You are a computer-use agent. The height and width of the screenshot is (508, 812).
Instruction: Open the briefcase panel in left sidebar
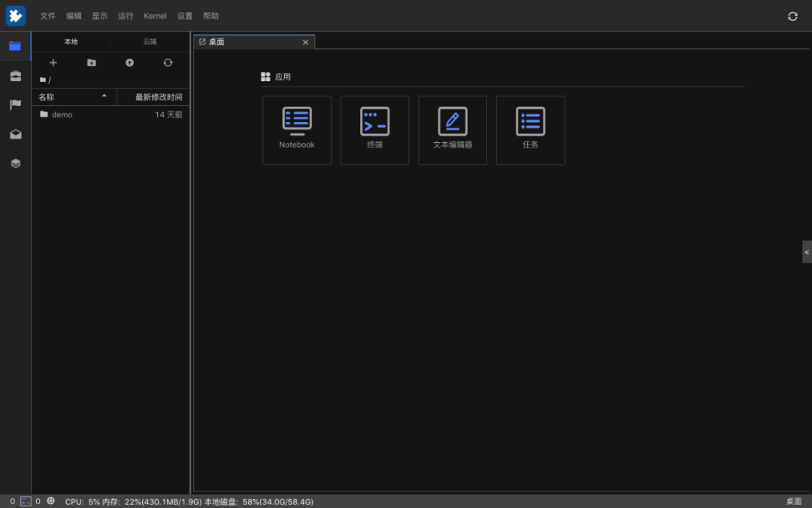click(x=16, y=76)
